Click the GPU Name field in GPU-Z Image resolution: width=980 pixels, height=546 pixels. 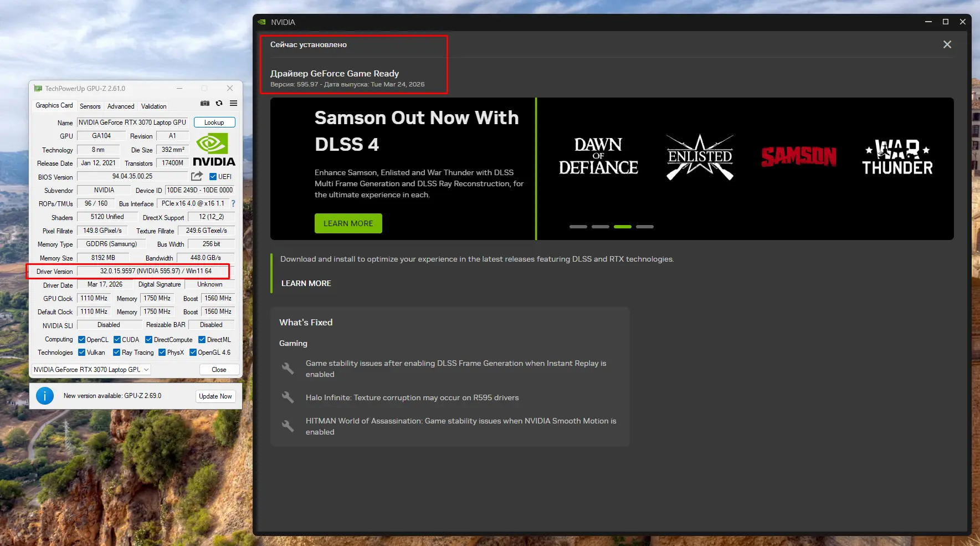point(133,123)
